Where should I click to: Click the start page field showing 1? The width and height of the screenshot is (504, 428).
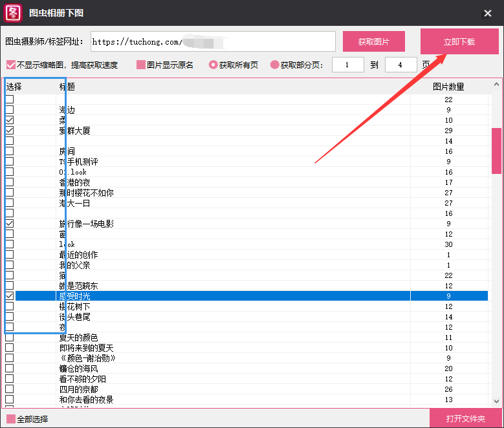click(348, 65)
